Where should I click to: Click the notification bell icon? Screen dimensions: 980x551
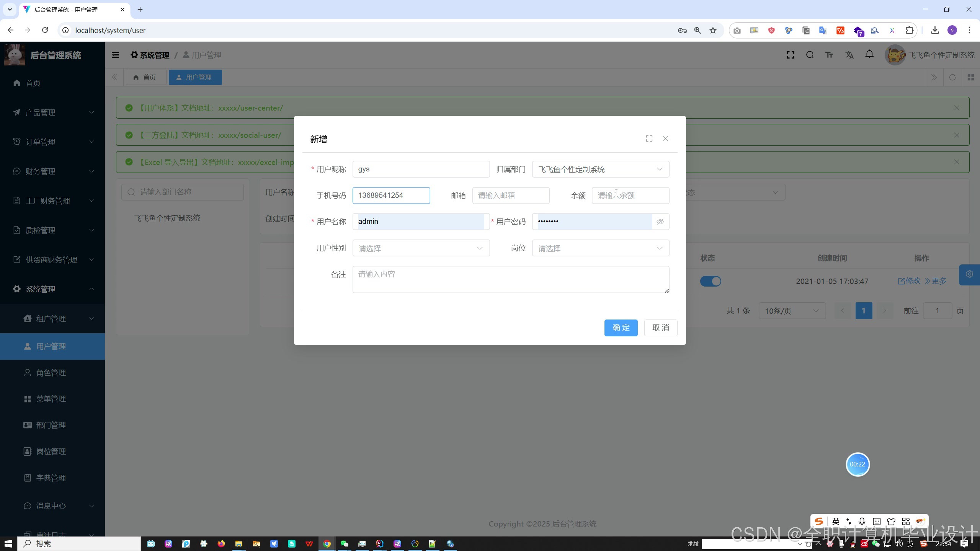tap(869, 54)
